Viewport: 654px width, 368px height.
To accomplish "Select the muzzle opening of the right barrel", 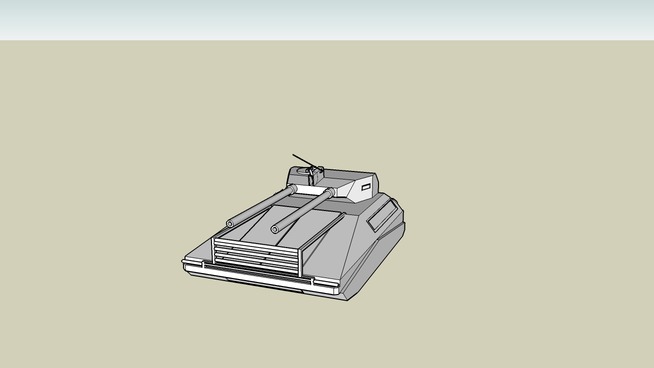I will 275,229.
